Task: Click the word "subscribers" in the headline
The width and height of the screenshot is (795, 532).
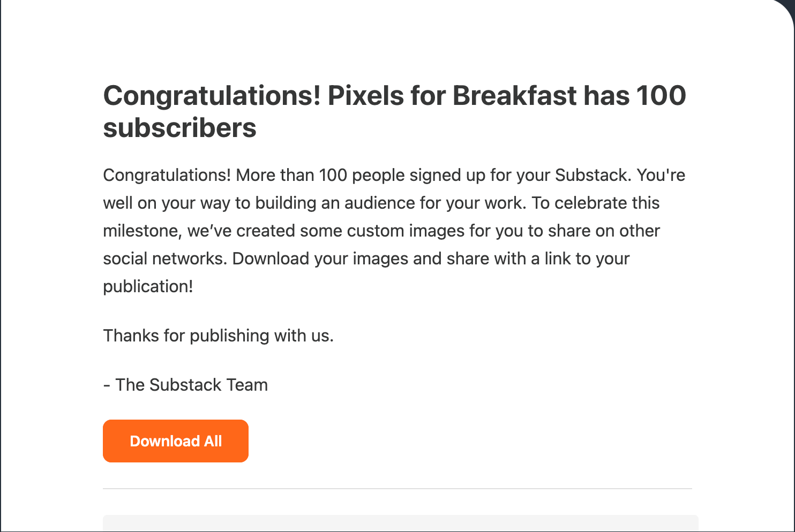Action: [179, 128]
